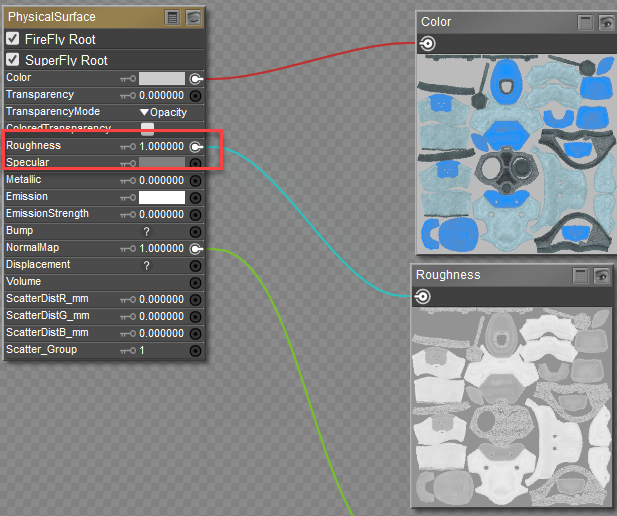Viewport: 617px width, 516px height.
Task: Click the Volume row connector socket
Action: (x=195, y=283)
